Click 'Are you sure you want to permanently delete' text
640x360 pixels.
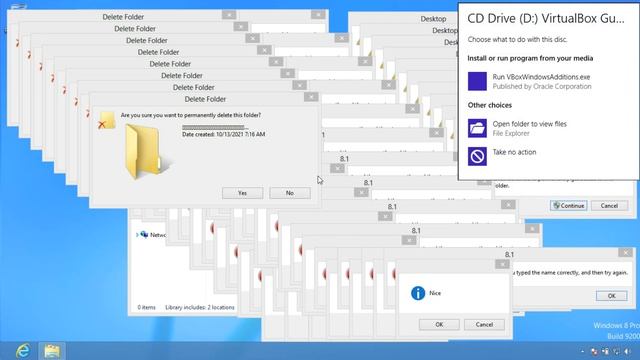pyautogui.click(x=191, y=115)
